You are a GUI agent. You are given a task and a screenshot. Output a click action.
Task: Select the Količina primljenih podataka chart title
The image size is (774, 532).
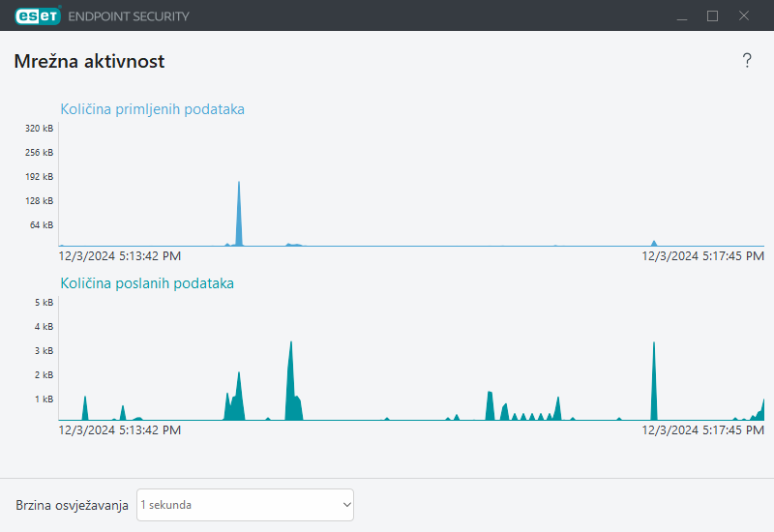coord(152,109)
